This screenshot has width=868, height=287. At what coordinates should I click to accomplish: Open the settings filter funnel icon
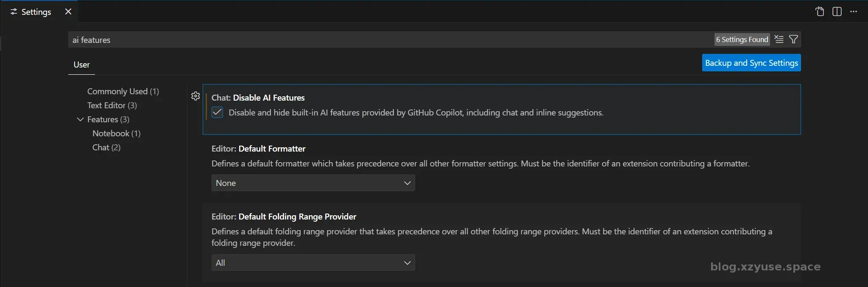point(793,39)
